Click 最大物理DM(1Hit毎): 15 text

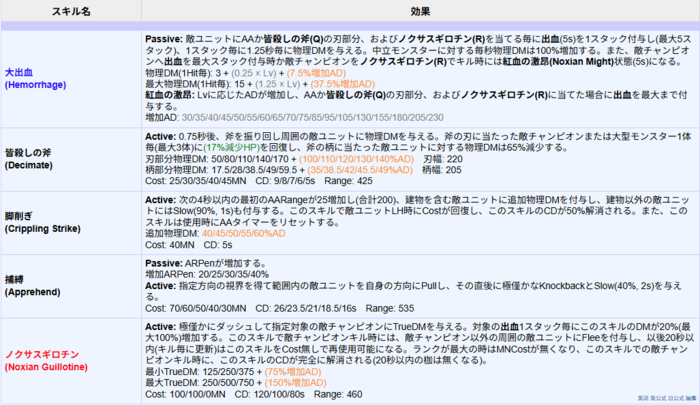click(x=195, y=84)
